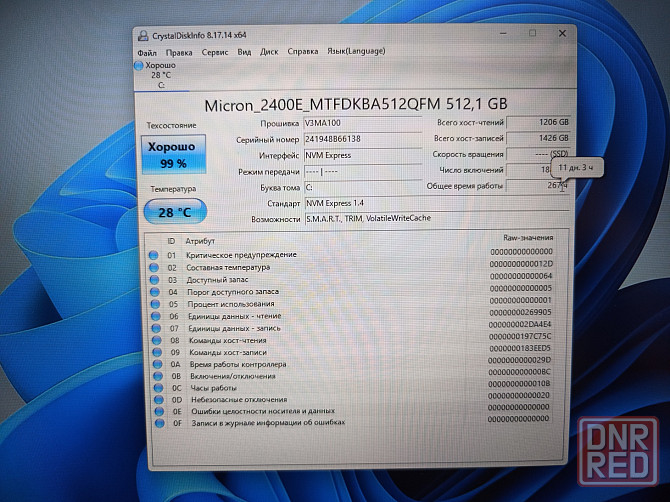Click the Буква тома field C:
670x502 pixels.
tap(362, 188)
